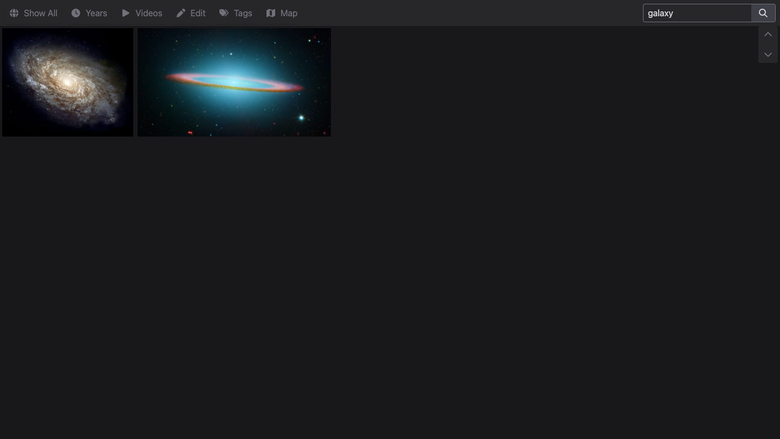Viewport: 780px width, 439px height.
Task: Click the down chevron navigation arrow
Action: 768,54
